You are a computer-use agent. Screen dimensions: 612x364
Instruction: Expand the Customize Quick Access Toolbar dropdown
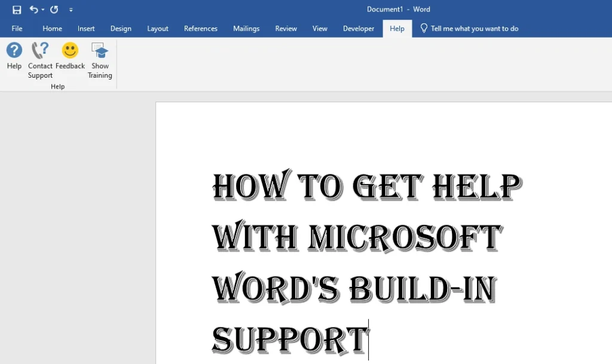point(71,10)
